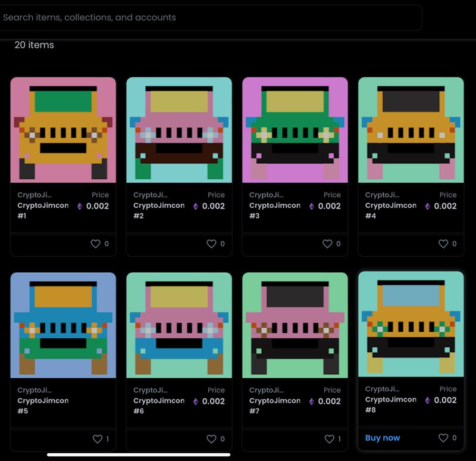Favorite CryptoJimcon #8 with the heart

[443, 438]
